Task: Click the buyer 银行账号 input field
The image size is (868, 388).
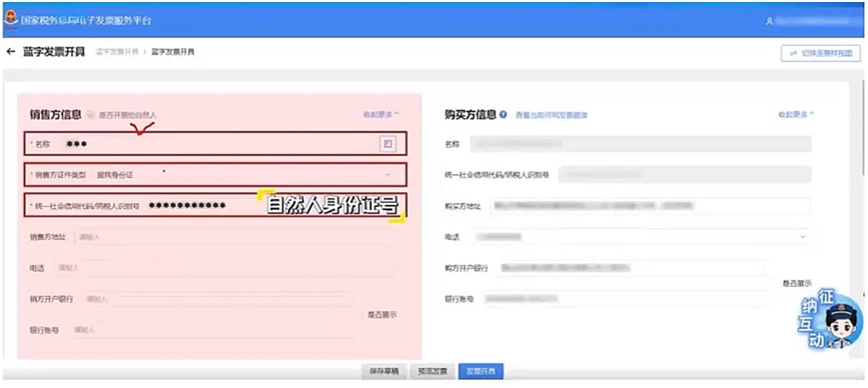Action: click(x=624, y=299)
